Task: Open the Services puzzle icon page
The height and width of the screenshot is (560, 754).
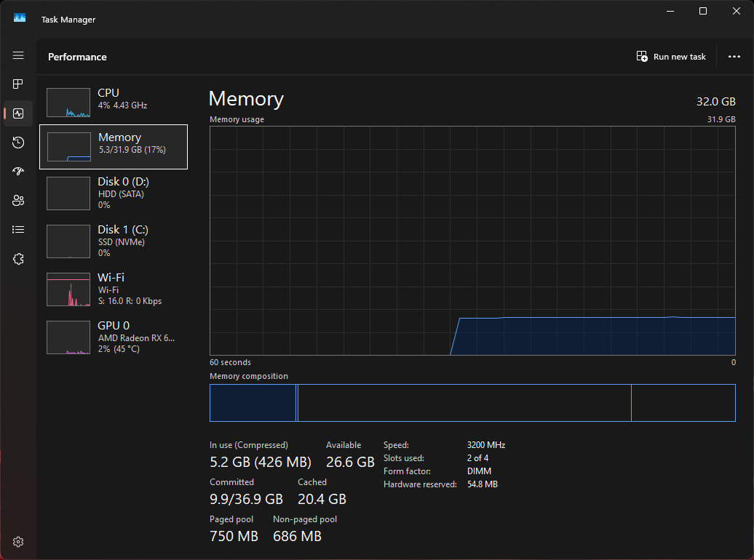Action: pyautogui.click(x=18, y=259)
